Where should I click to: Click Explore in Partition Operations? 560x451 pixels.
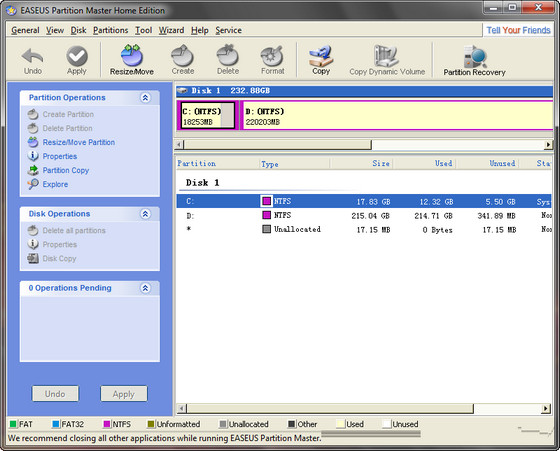tap(55, 184)
